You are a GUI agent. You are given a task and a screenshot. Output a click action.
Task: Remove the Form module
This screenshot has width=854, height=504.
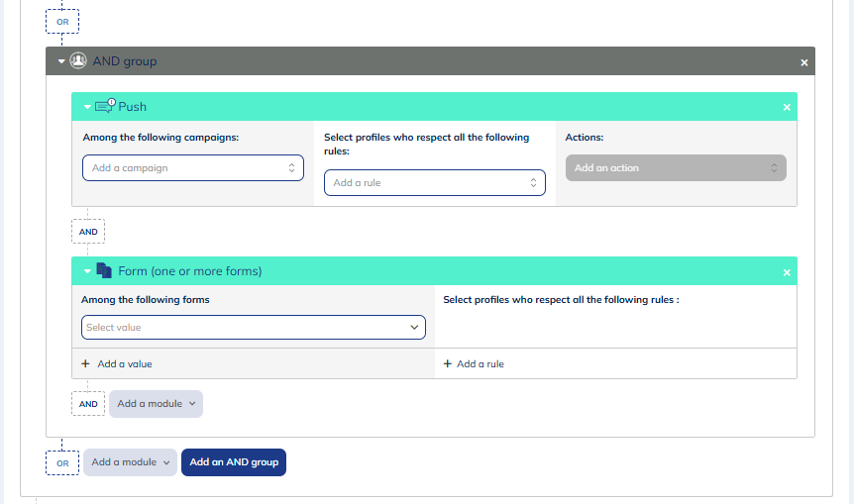tap(787, 272)
